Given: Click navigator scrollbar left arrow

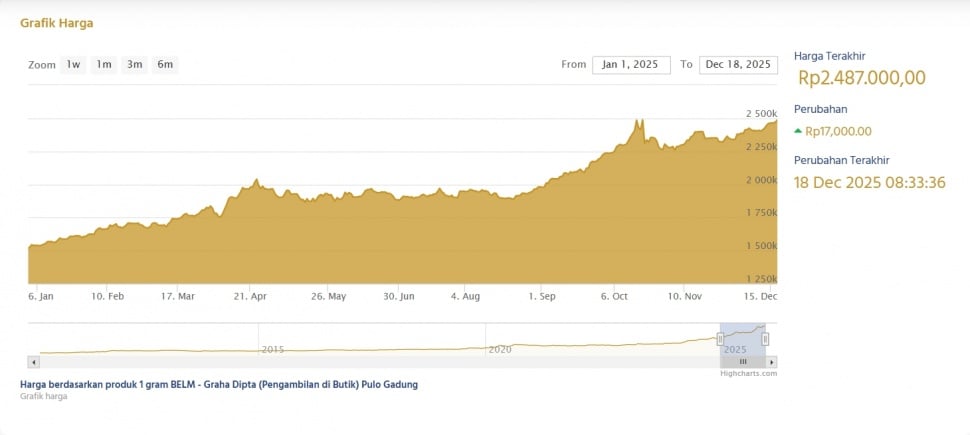Looking at the screenshot, I should pos(34,361).
